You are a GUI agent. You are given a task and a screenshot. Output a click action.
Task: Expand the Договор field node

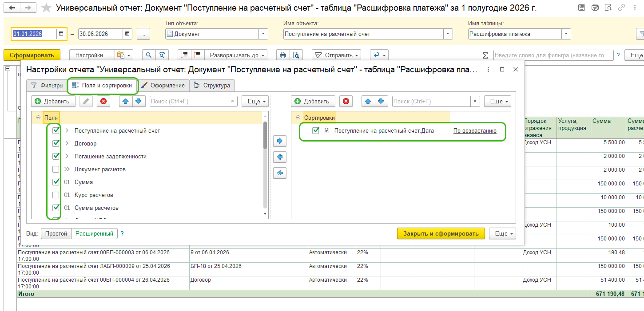click(x=67, y=143)
